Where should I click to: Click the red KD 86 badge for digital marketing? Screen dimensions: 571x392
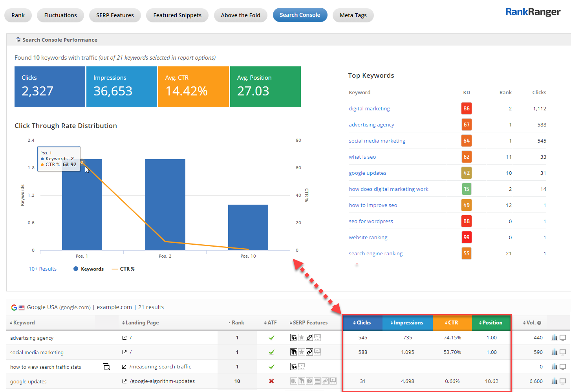pyautogui.click(x=466, y=109)
